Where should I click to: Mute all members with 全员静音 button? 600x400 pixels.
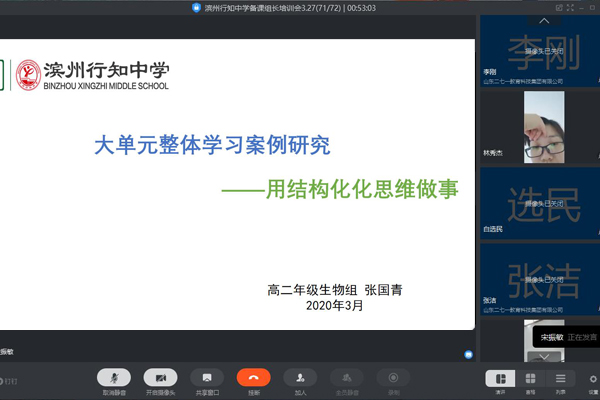[347, 378]
